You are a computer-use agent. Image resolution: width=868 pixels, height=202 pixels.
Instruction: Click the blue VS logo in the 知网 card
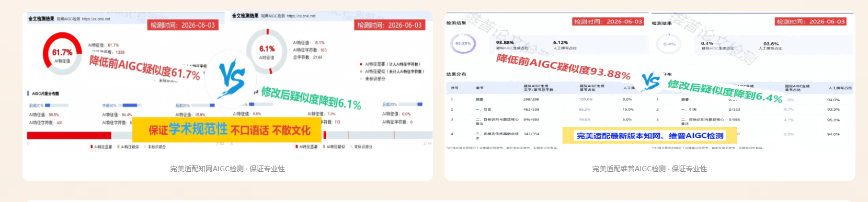tap(232, 78)
